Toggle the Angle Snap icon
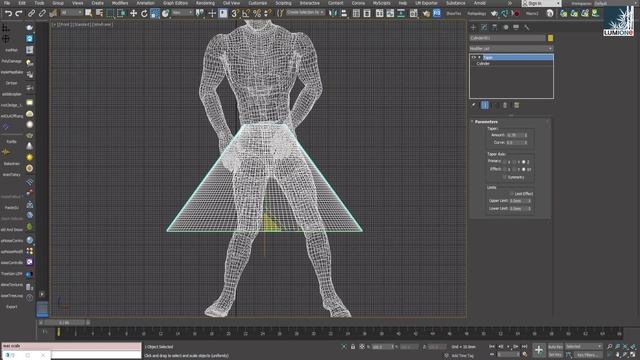This screenshot has width=640, height=360. click(x=246, y=13)
